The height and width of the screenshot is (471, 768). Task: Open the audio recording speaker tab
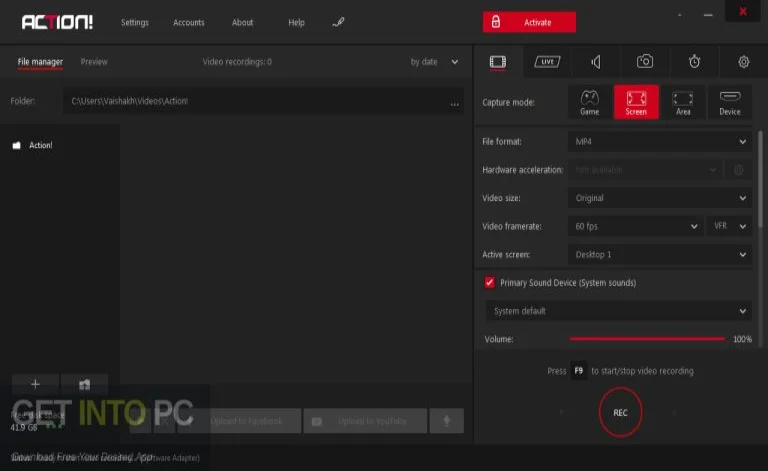[596, 62]
